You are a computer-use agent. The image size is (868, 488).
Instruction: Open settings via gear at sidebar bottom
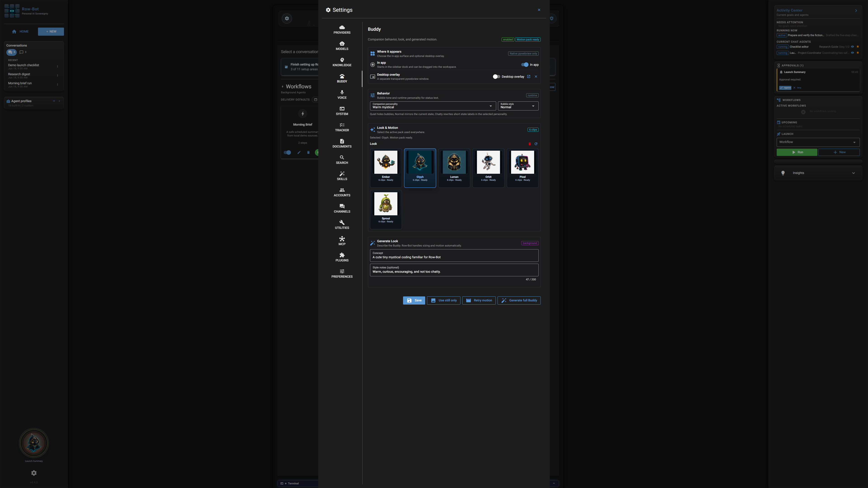34,473
